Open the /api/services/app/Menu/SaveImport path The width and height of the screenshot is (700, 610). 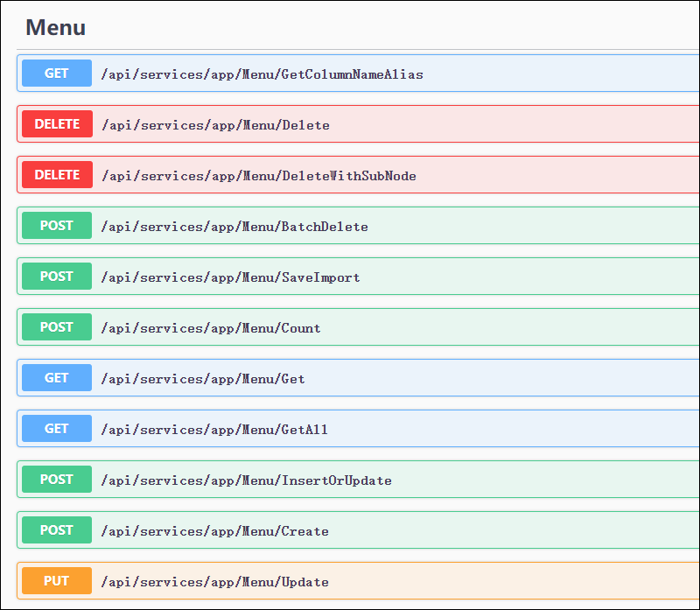point(230,277)
